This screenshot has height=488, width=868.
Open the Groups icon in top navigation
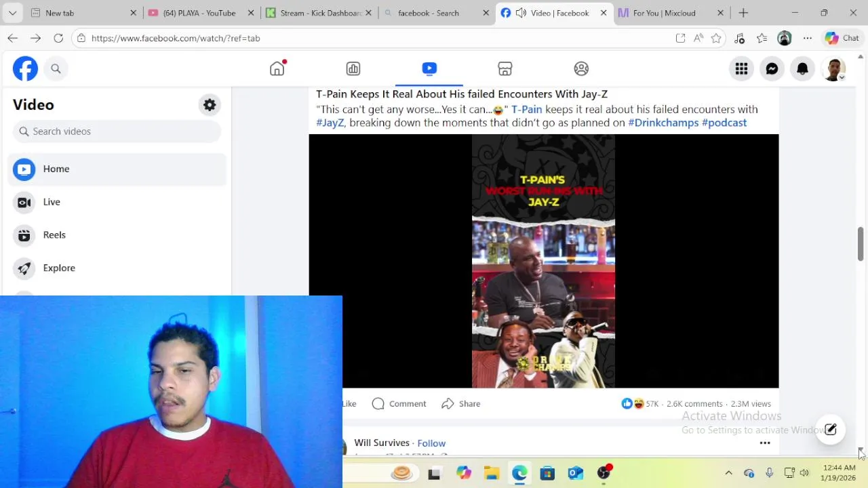pyautogui.click(x=581, y=68)
